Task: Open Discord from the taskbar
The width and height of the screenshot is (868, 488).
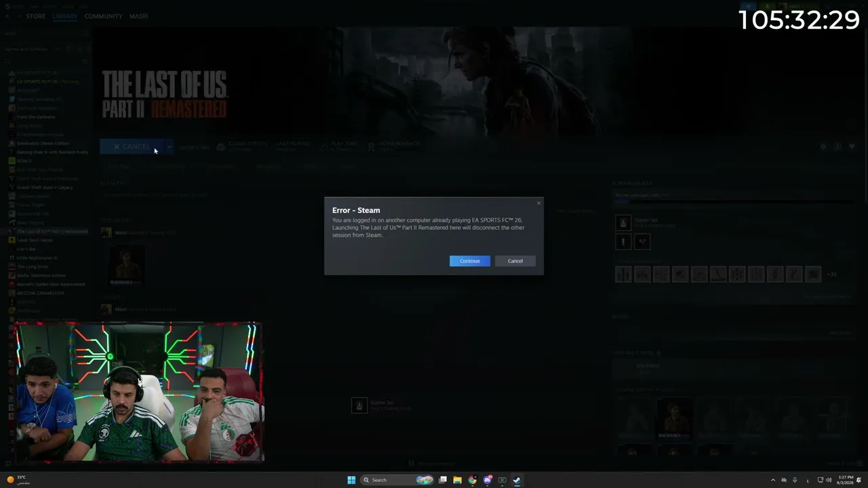Action: click(488, 480)
